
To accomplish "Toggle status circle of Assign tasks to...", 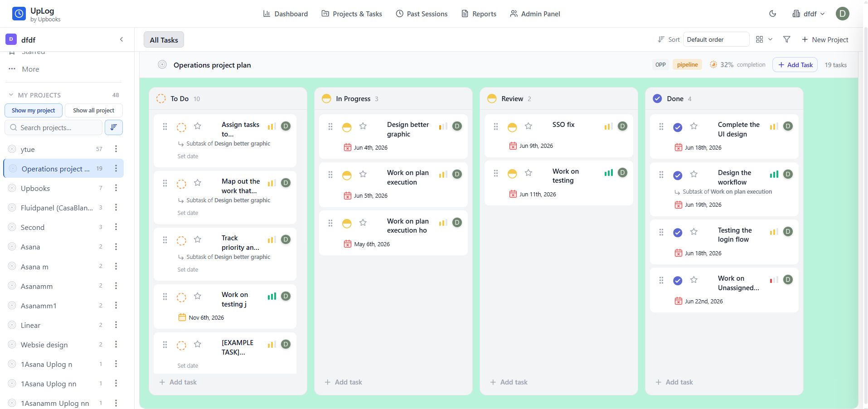I will [181, 127].
